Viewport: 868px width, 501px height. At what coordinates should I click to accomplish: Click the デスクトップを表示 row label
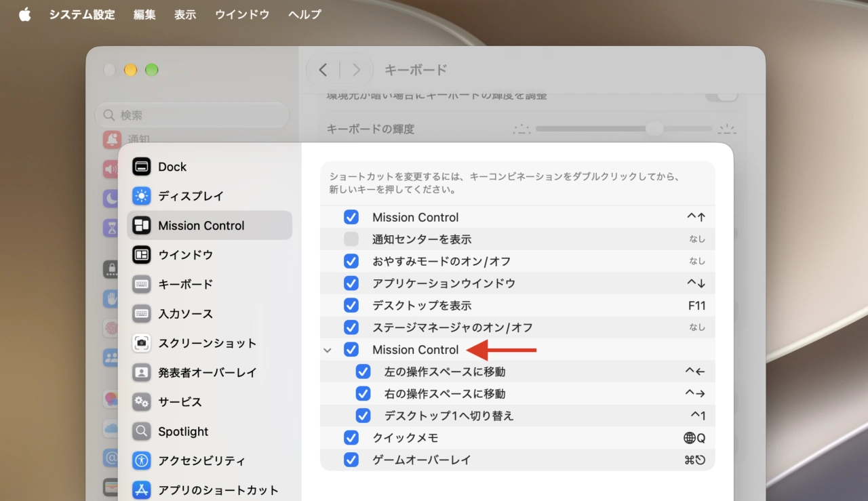click(422, 305)
